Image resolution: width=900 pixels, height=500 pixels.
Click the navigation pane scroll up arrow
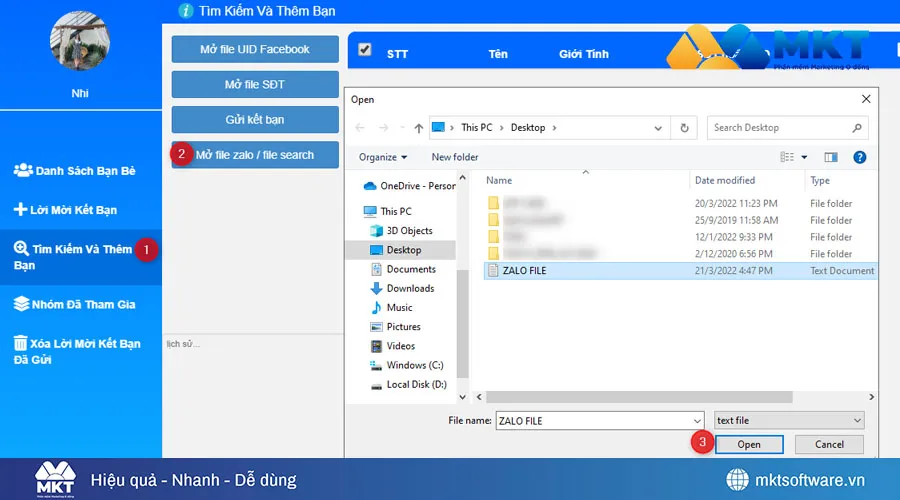[x=463, y=178]
